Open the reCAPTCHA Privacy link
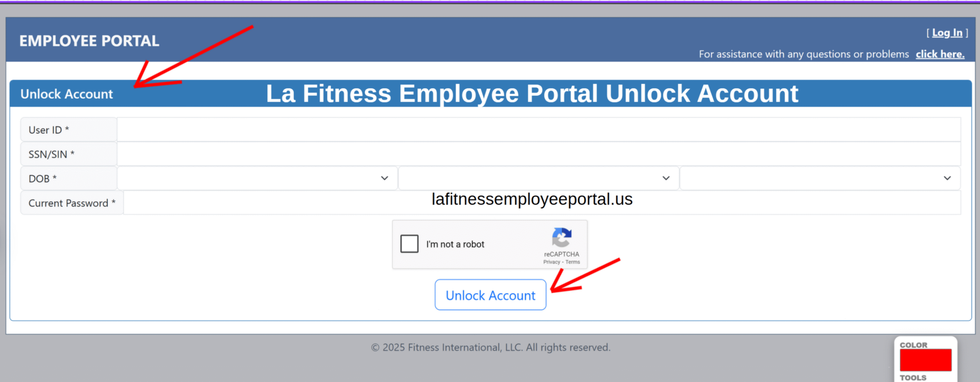Viewport: 980px width, 382px height. (x=551, y=262)
